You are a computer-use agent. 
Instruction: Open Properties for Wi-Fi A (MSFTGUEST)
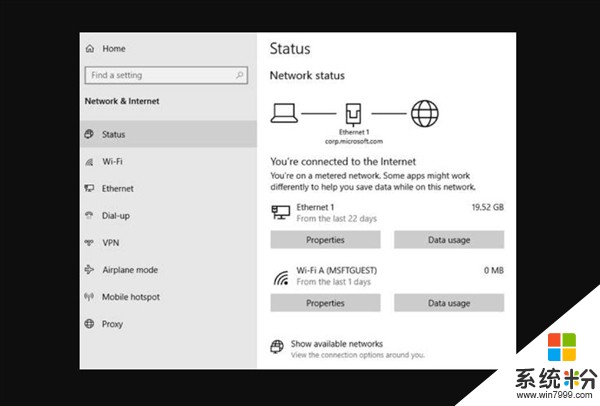(x=325, y=303)
